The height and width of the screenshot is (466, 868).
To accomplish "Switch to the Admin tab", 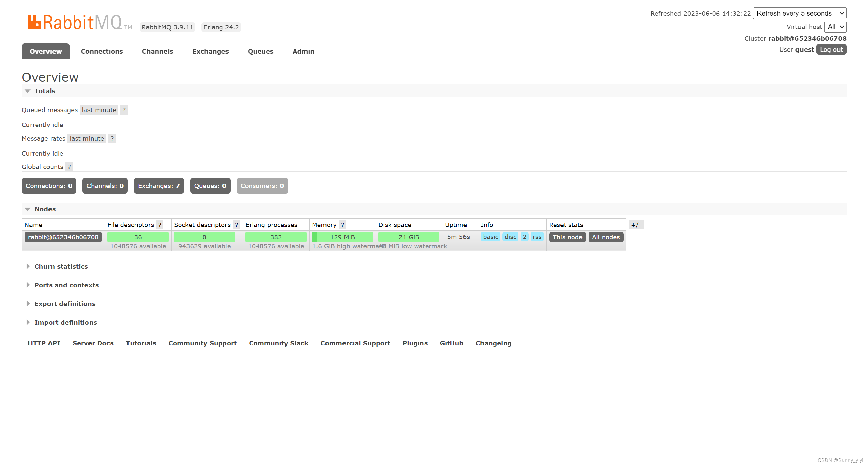I will 303,51.
